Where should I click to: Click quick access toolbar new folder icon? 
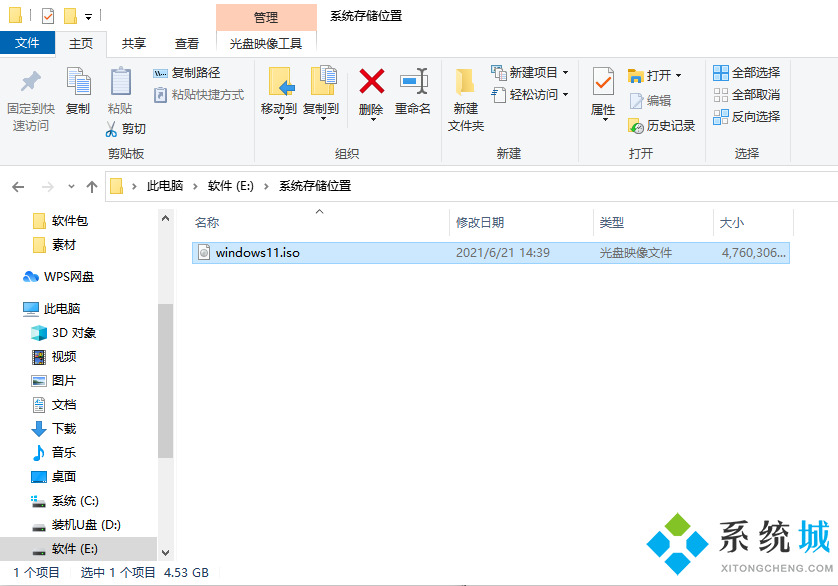70,16
